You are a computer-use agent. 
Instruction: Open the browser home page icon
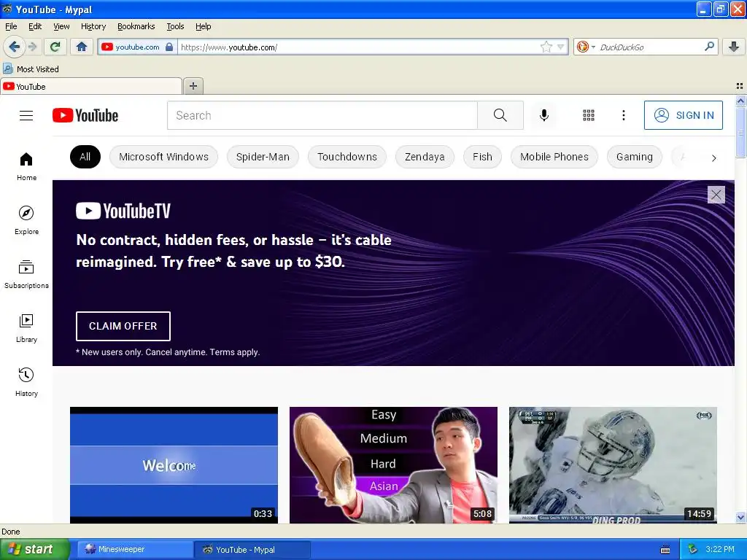(82, 47)
